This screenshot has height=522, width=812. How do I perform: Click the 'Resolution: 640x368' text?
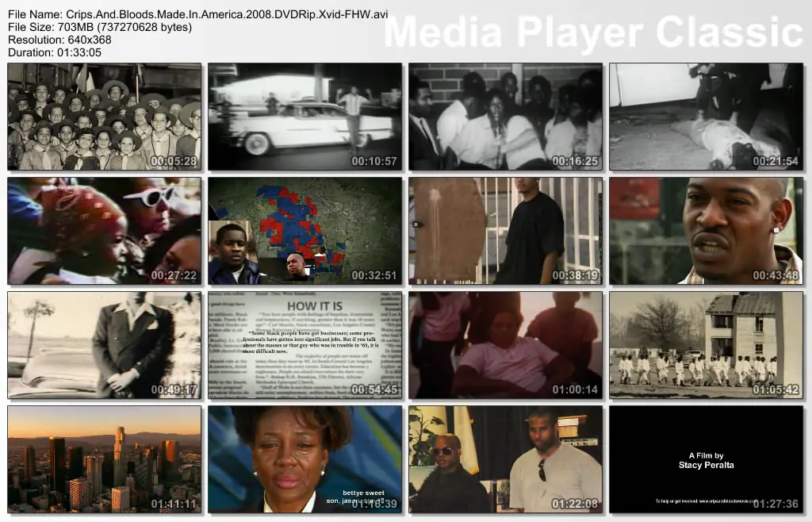[x=59, y=40]
